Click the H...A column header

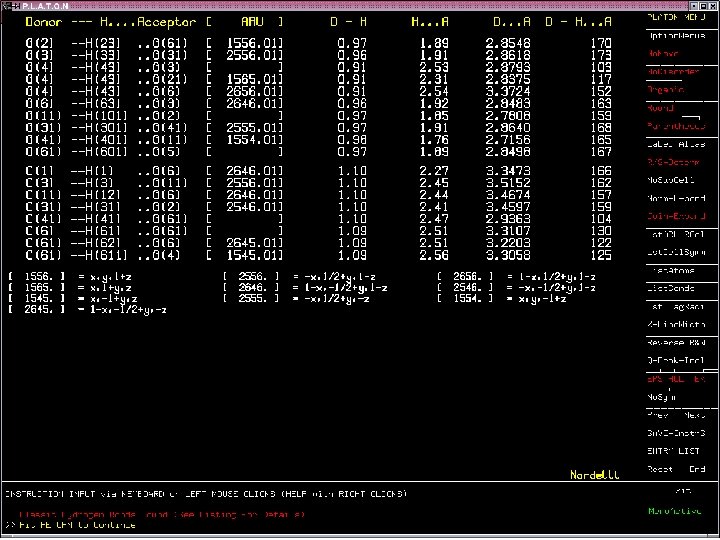[430, 22]
